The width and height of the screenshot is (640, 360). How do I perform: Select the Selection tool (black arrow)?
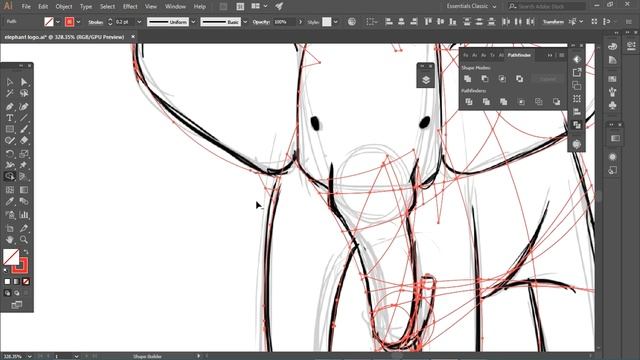pyautogui.click(x=10, y=82)
